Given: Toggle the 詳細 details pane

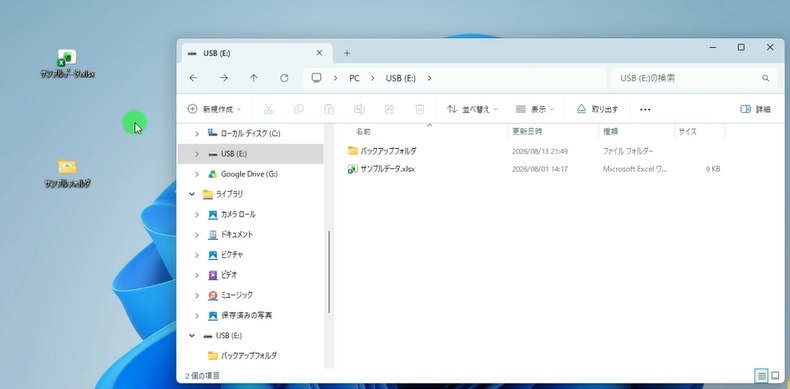Looking at the screenshot, I should (x=755, y=109).
